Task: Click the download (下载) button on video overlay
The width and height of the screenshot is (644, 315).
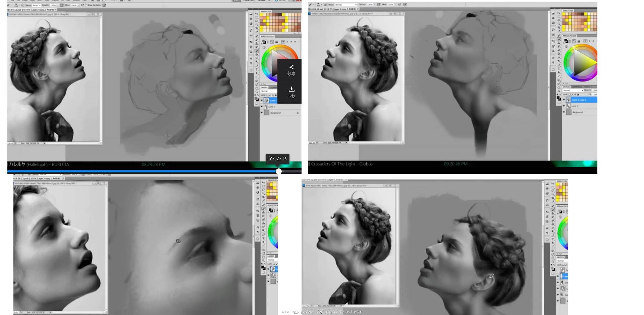Action: click(291, 92)
